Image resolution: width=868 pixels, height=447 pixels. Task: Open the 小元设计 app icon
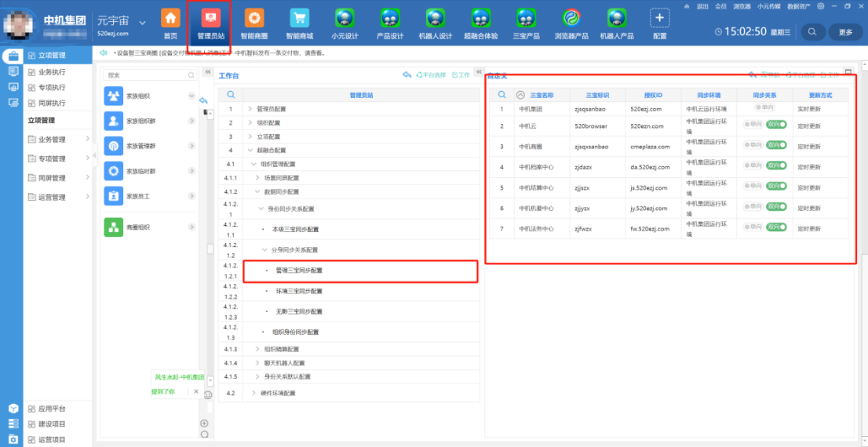pyautogui.click(x=345, y=18)
